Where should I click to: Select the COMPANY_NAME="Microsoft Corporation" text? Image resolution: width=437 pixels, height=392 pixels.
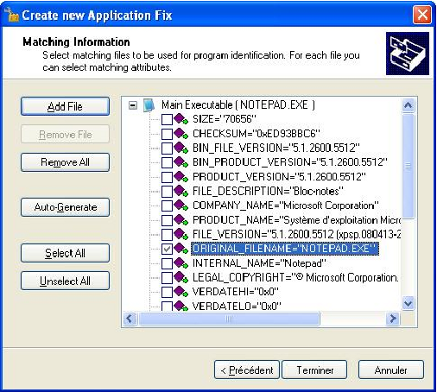click(x=285, y=205)
